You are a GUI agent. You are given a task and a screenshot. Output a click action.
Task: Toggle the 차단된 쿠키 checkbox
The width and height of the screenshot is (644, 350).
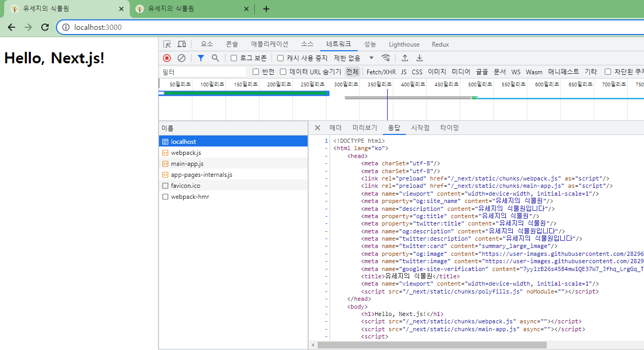pos(608,72)
